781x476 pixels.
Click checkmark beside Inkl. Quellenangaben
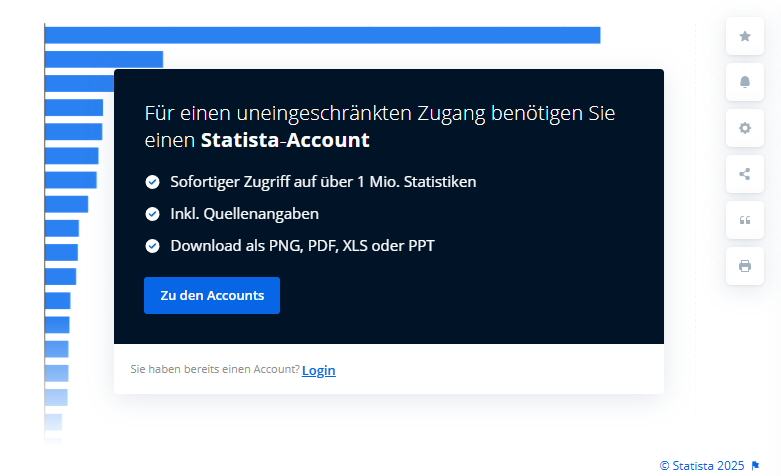tap(152, 214)
